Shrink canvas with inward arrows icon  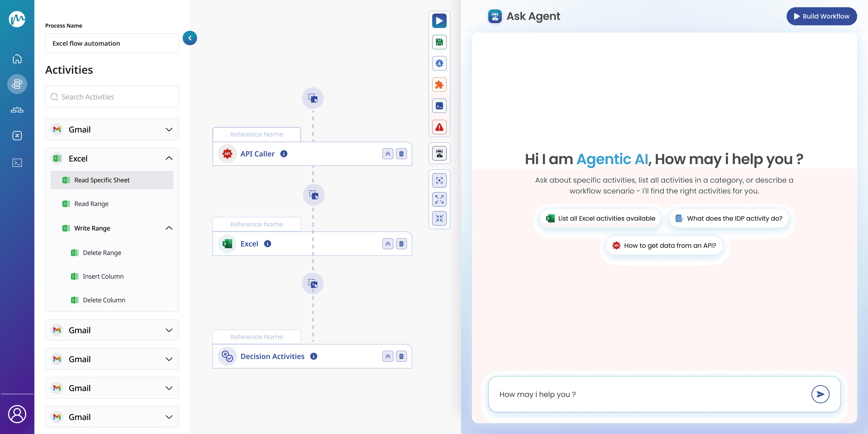coord(439,218)
